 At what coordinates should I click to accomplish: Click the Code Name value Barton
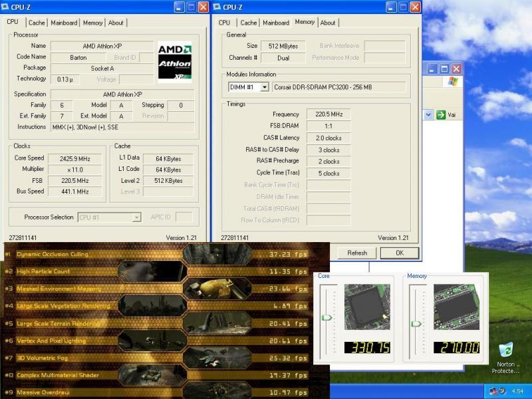pos(78,58)
